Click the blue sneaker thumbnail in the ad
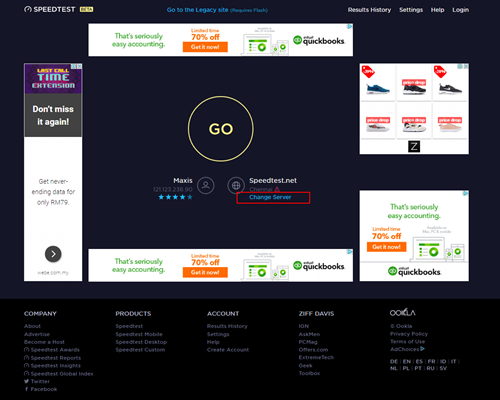This screenshot has height=400, width=500. pyautogui.click(x=378, y=88)
